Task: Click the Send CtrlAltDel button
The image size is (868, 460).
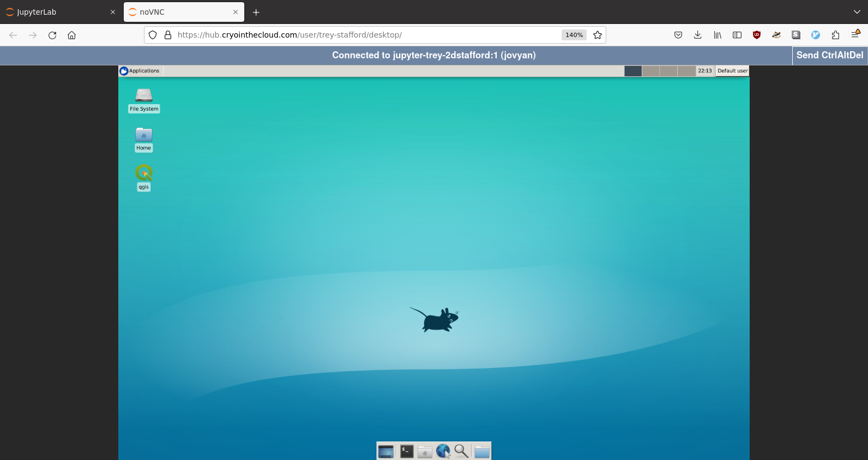Action: pos(829,55)
